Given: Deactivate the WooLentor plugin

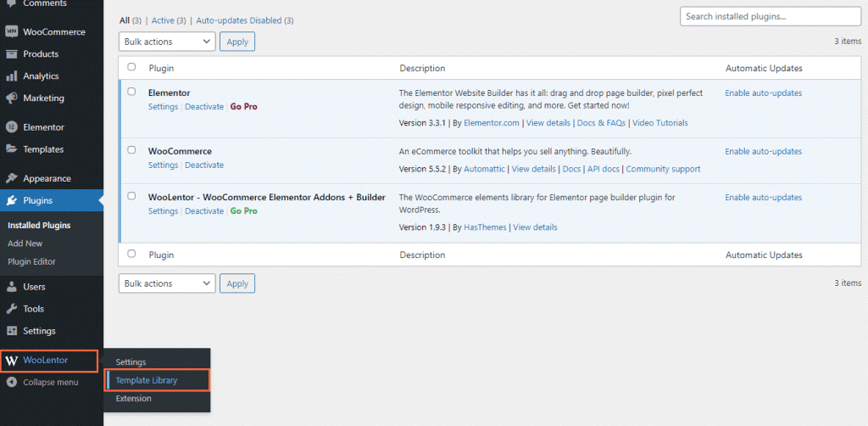Looking at the screenshot, I should point(204,211).
